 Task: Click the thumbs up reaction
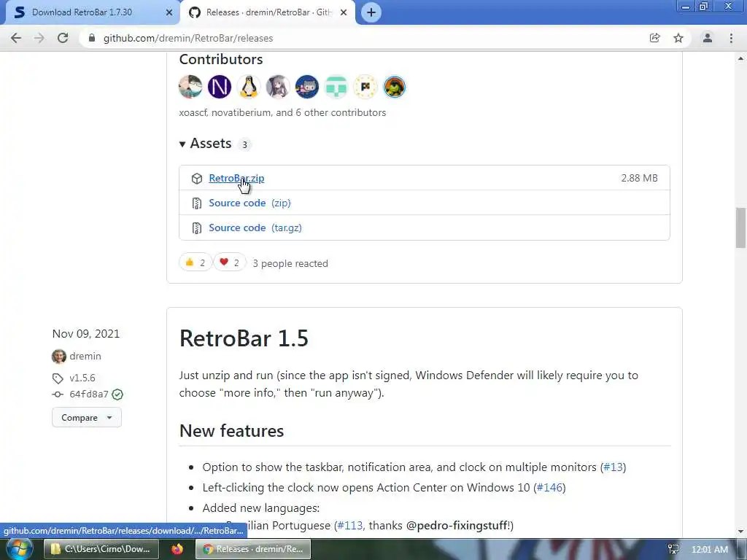coord(196,262)
